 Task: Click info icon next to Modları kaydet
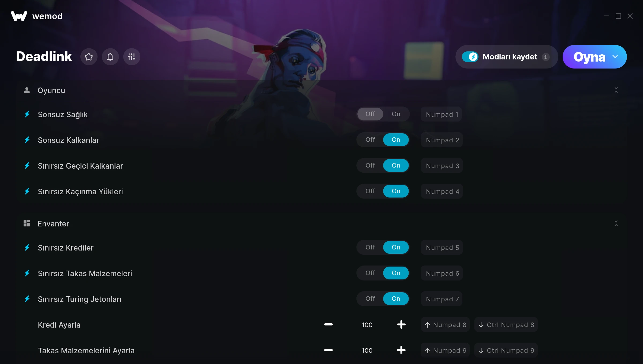pyautogui.click(x=545, y=57)
